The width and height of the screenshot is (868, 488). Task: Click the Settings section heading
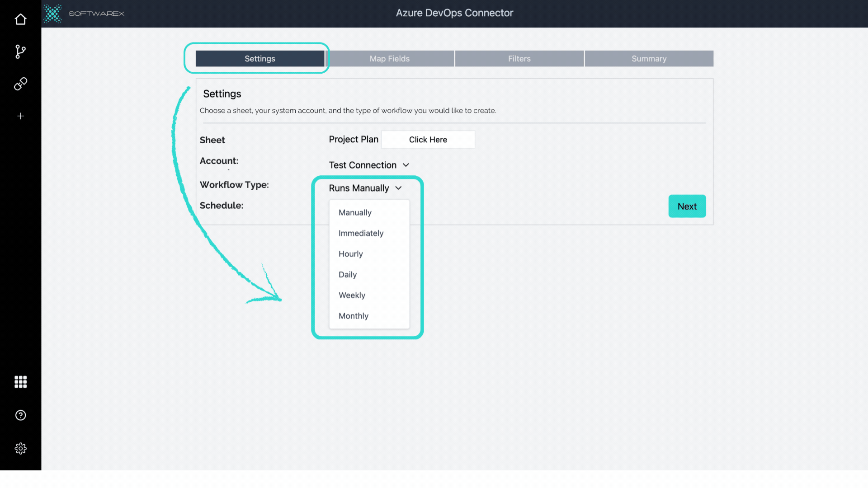click(222, 94)
